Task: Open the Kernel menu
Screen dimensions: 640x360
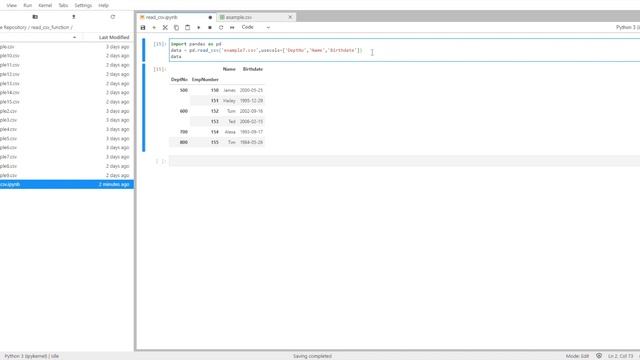Action: pyautogui.click(x=45, y=5)
